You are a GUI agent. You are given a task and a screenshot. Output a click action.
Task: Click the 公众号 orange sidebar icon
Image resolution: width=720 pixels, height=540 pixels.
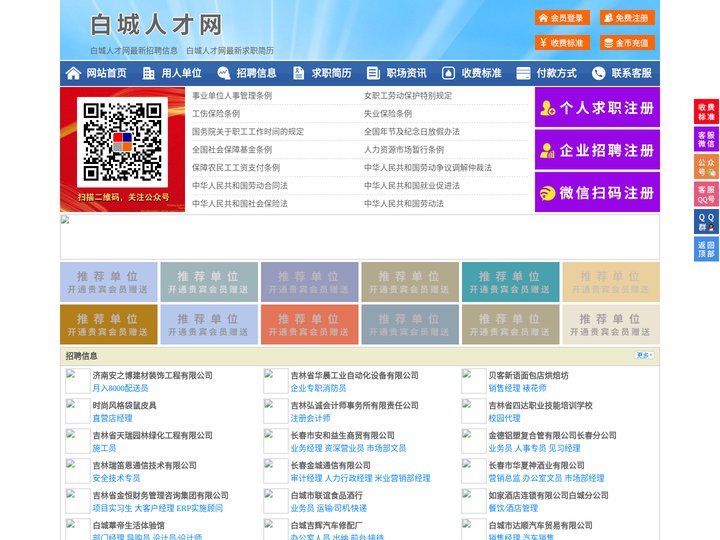tap(706, 167)
